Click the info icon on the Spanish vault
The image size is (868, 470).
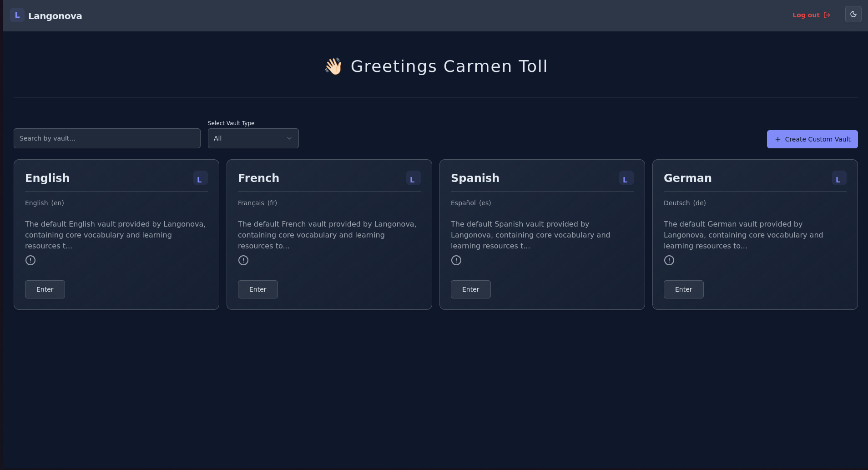(x=456, y=260)
